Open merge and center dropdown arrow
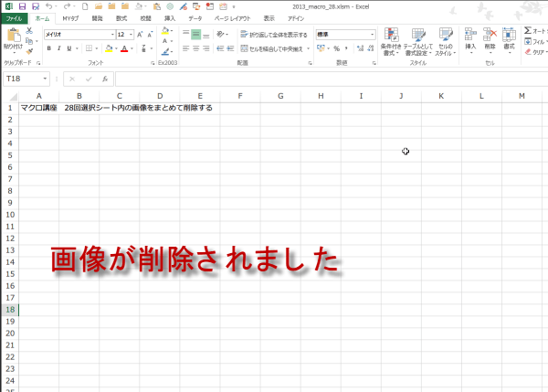The width and height of the screenshot is (548, 392). click(309, 48)
